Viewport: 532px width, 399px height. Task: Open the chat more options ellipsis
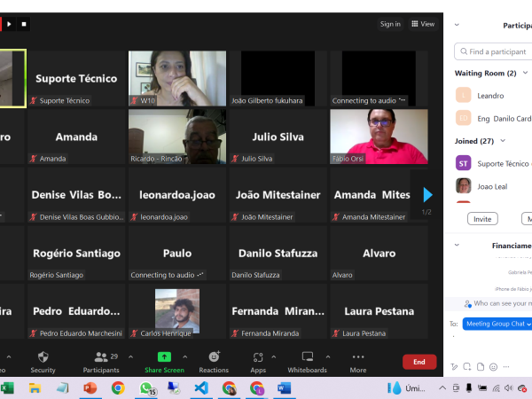pyautogui.click(x=506, y=367)
